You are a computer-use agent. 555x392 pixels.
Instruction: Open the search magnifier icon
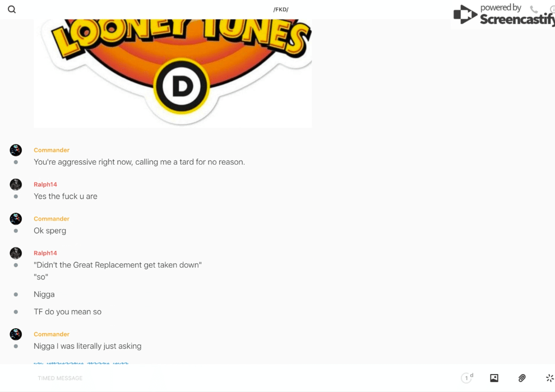(12, 10)
